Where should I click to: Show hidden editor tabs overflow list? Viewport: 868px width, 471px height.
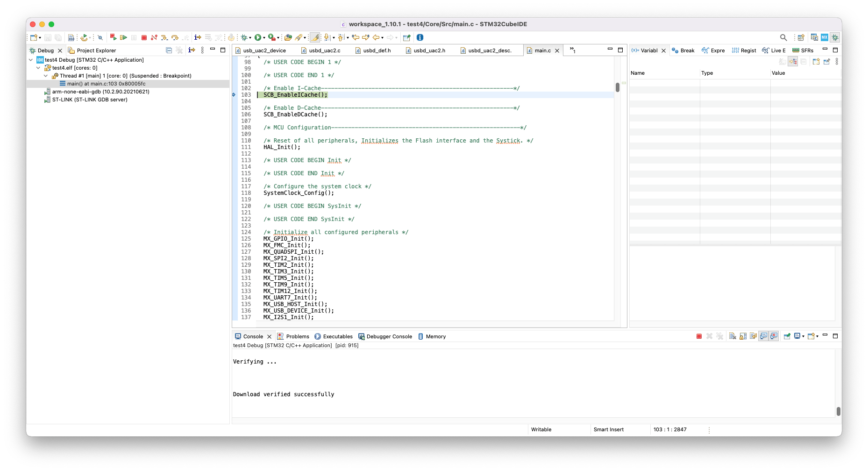(572, 50)
